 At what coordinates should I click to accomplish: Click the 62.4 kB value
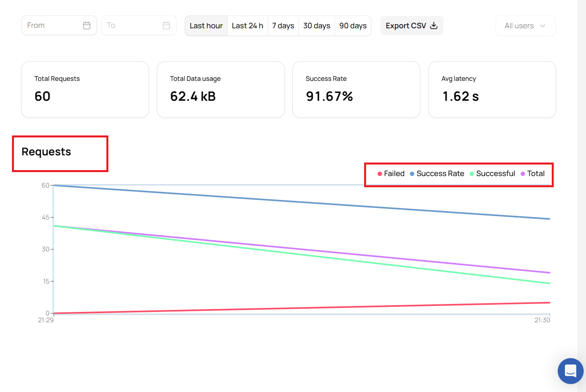[193, 96]
